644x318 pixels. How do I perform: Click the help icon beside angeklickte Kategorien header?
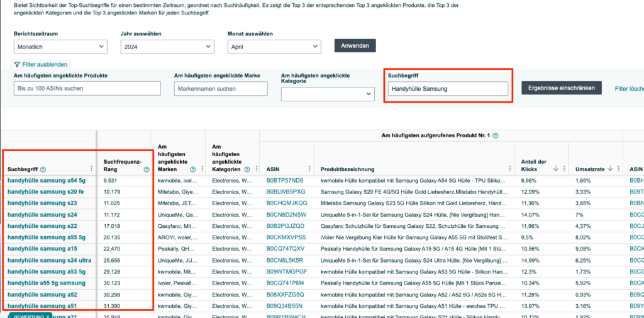(247, 169)
